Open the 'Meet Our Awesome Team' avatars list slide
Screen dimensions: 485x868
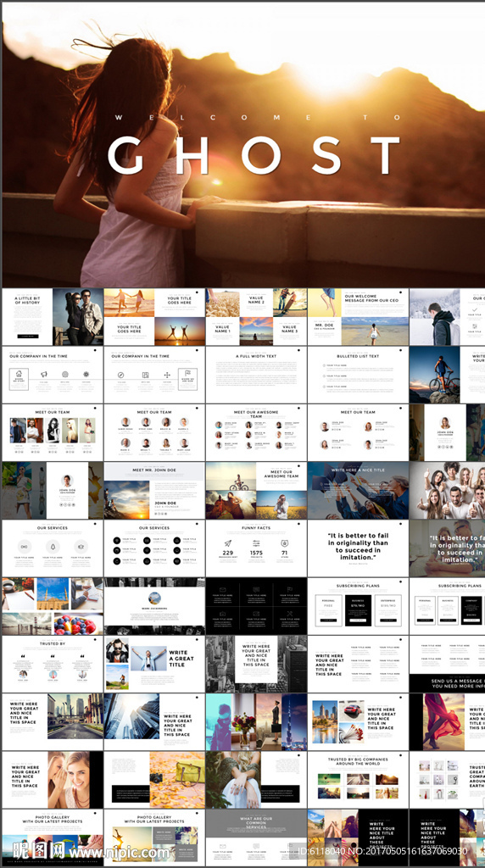click(256, 432)
